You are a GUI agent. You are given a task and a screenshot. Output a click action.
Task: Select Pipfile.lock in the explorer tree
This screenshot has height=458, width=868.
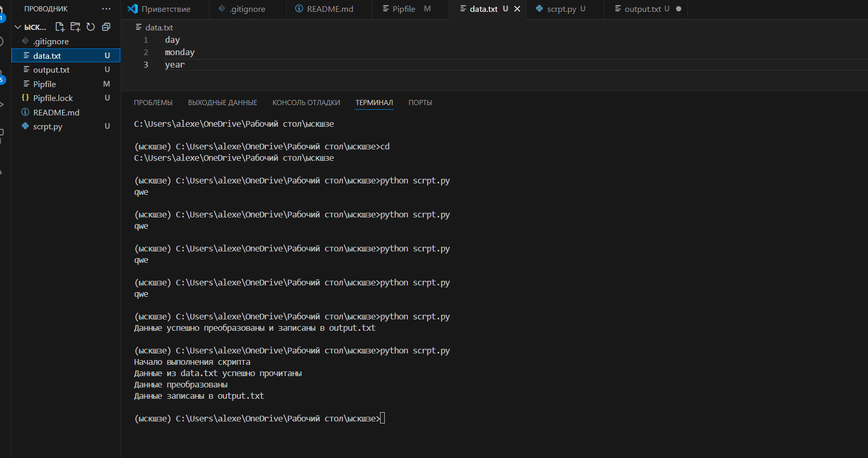pyautogui.click(x=53, y=98)
